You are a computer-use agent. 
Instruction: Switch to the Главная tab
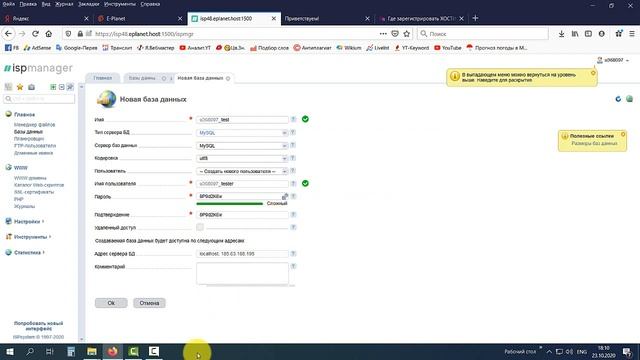click(x=102, y=78)
